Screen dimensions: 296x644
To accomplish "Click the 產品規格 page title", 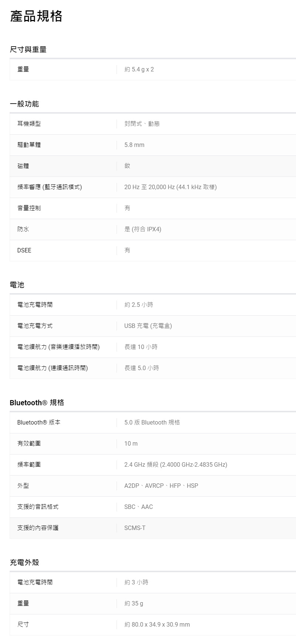I will (36, 16).
